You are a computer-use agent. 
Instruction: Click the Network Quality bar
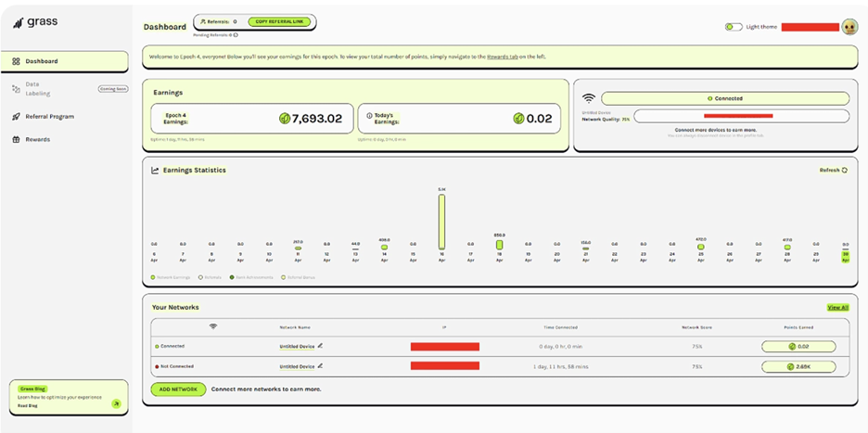point(741,116)
